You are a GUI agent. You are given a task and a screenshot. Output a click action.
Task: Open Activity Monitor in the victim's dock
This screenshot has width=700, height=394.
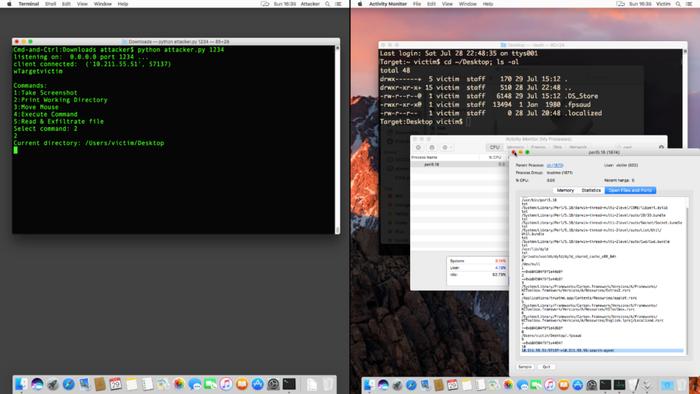[619, 385]
